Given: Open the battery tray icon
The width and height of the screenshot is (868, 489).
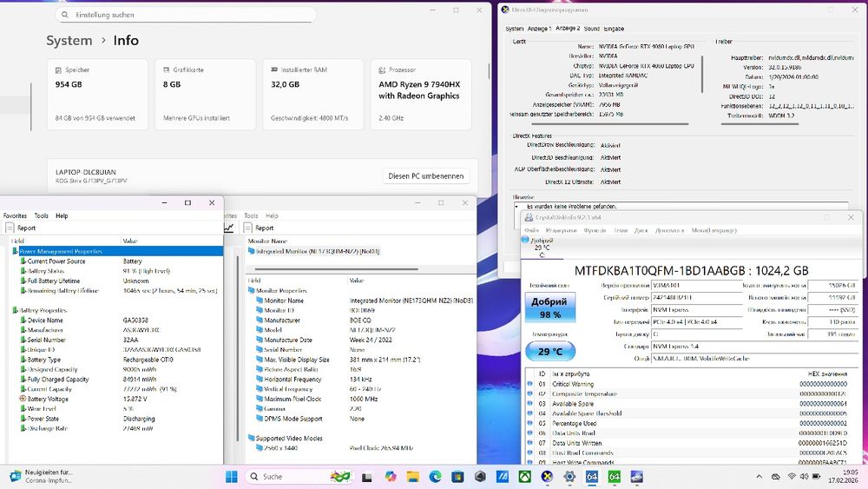Looking at the screenshot, I should [x=816, y=476].
